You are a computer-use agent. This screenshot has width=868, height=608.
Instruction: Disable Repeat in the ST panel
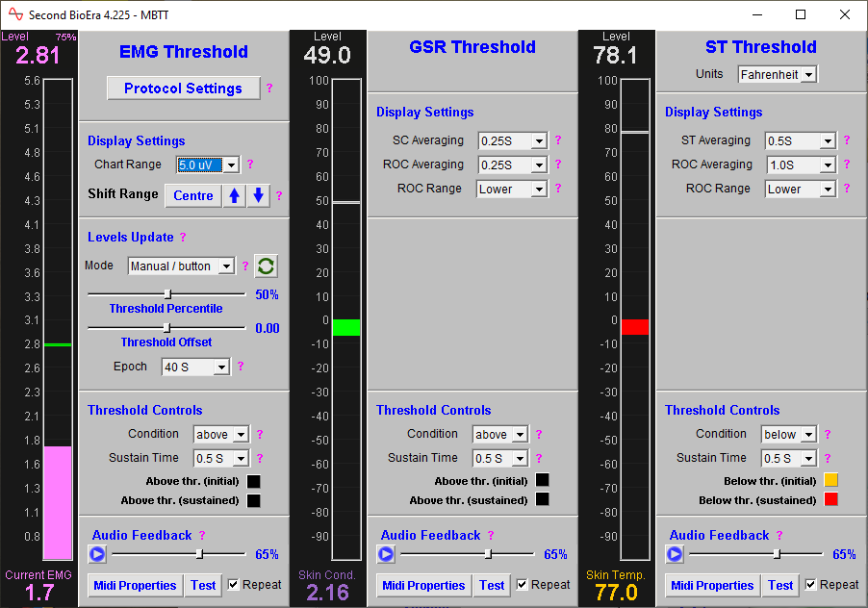809,585
